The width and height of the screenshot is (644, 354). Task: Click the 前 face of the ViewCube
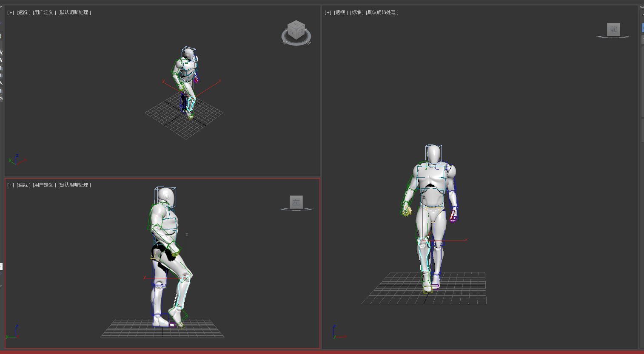(613, 29)
